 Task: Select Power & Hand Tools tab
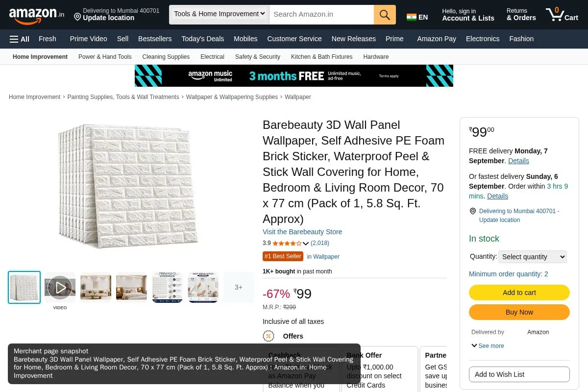point(105,57)
